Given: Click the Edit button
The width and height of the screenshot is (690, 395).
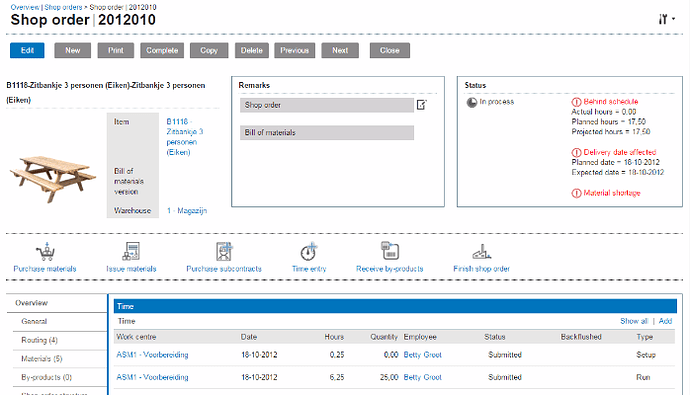Looking at the screenshot, I should (27, 50).
